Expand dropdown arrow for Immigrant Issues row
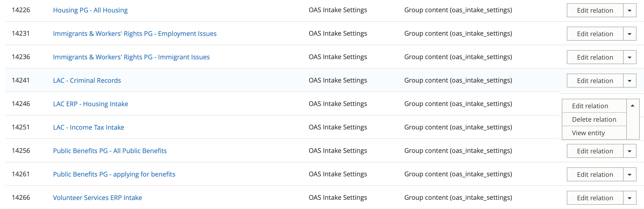This screenshot has width=644, height=209. (x=630, y=57)
